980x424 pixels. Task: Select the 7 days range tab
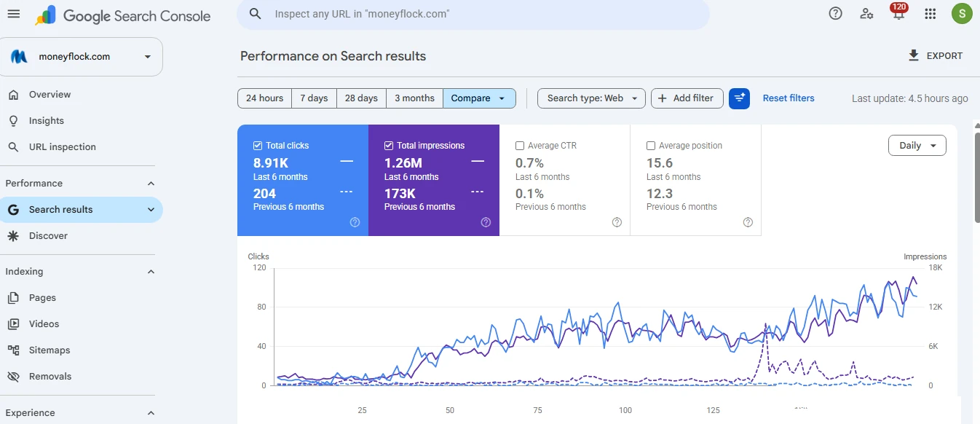(315, 98)
